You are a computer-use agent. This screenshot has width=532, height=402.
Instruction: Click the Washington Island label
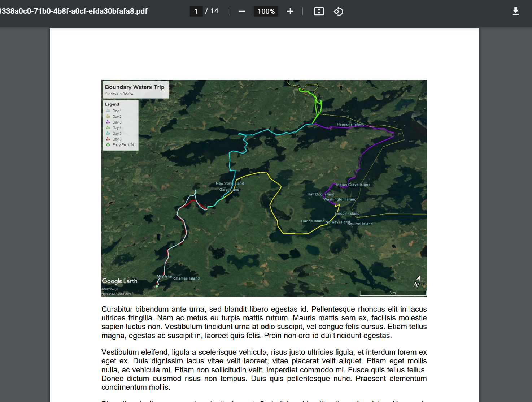click(340, 199)
